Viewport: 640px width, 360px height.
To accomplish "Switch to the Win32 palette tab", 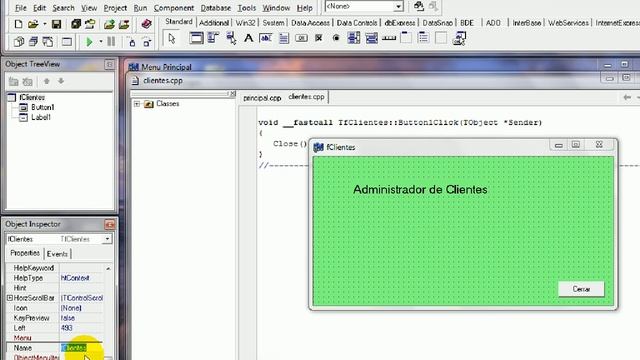I will click(245, 23).
